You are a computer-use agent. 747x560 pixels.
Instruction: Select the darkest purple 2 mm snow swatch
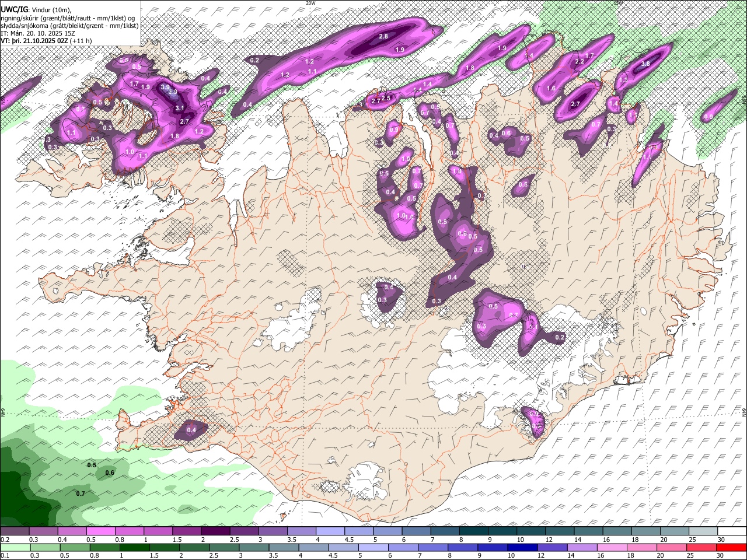tap(215, 531)
